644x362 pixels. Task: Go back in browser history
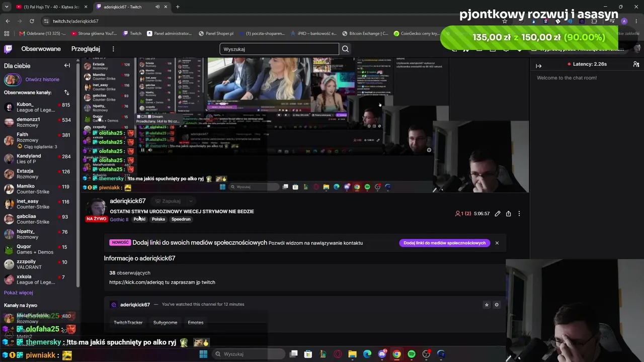click(8, 21)
